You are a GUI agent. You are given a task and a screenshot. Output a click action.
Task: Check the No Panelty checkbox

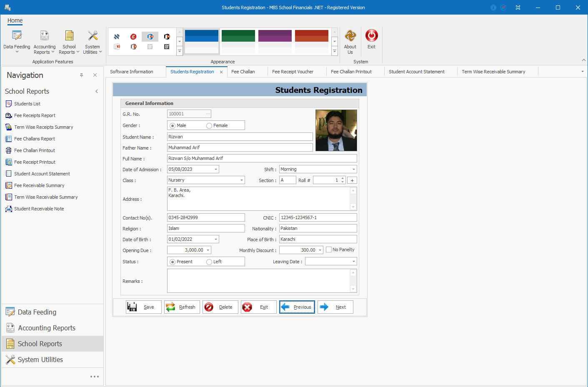click(329, 250)
